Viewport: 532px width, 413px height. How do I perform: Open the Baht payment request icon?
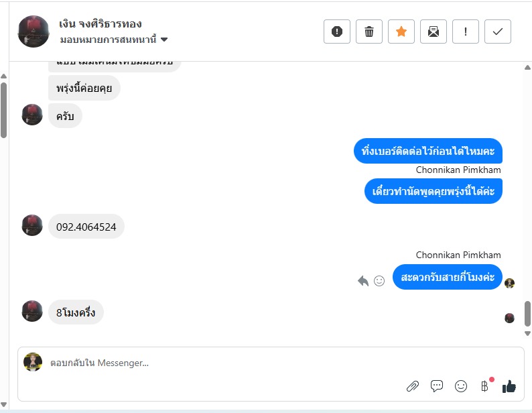coord(485,386)
